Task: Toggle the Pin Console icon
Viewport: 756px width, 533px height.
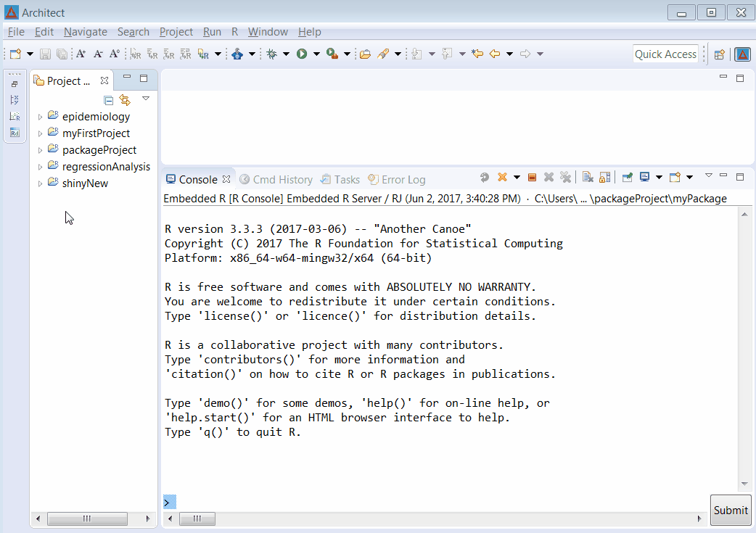Action: click(x=628, y=178)
